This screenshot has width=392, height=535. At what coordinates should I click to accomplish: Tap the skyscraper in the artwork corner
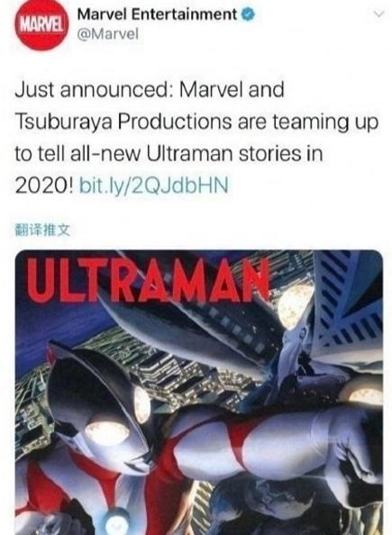tap(347, 304)
